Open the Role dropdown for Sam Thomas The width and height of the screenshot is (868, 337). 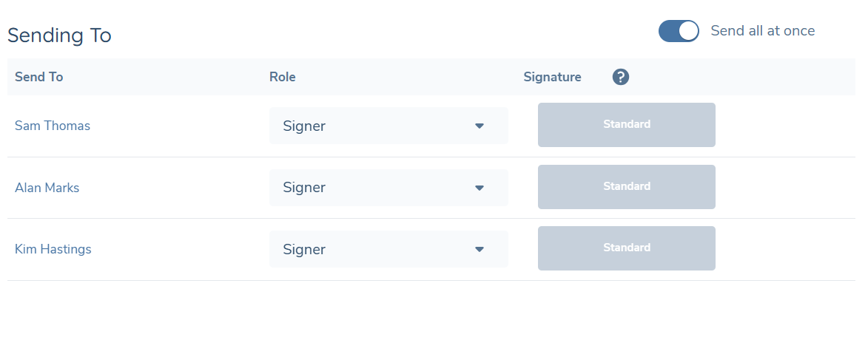388,126
